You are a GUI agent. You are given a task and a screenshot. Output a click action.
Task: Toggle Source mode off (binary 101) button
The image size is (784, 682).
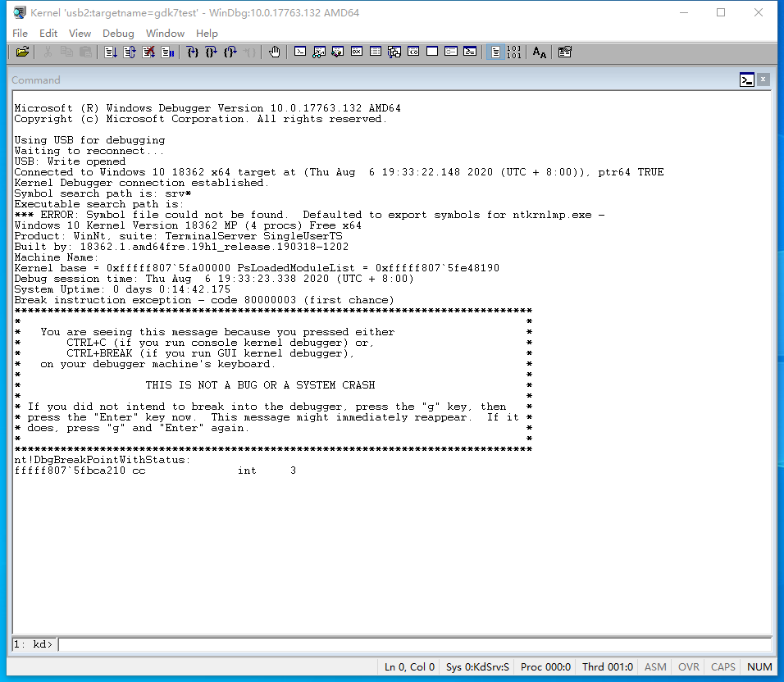(514, 52)
